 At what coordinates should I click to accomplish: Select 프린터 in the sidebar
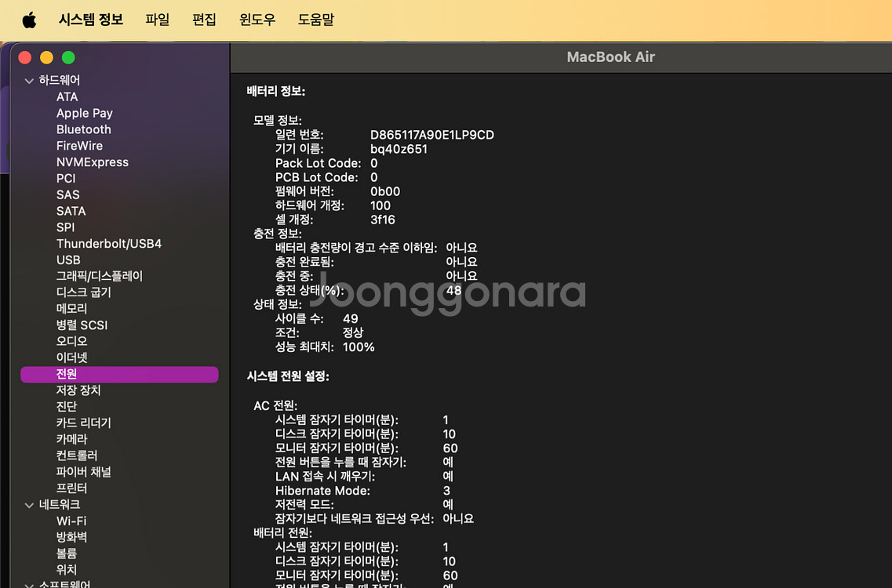click(71, 488)
